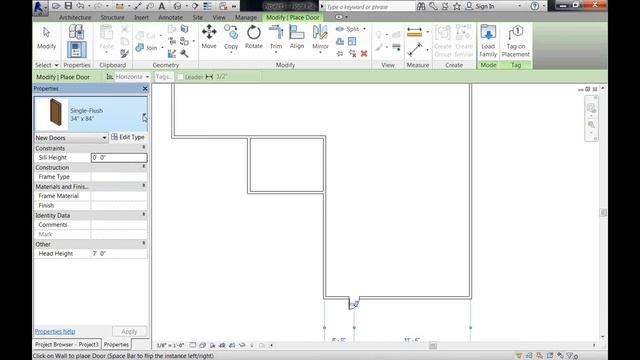Viewport: 640px width, 360px height.
Task: Collapse the Identity Data section
Action: pos(144,214)
